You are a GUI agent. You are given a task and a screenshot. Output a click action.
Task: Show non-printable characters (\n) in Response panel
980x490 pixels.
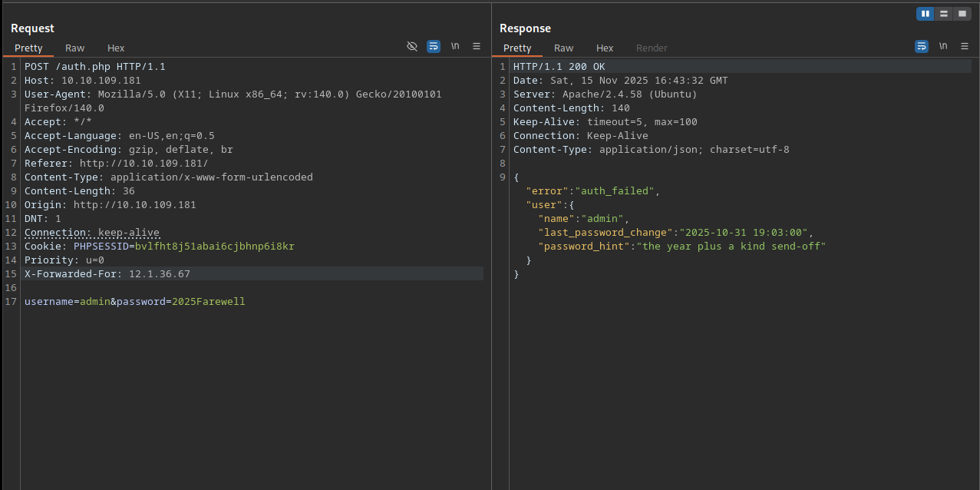943,46
